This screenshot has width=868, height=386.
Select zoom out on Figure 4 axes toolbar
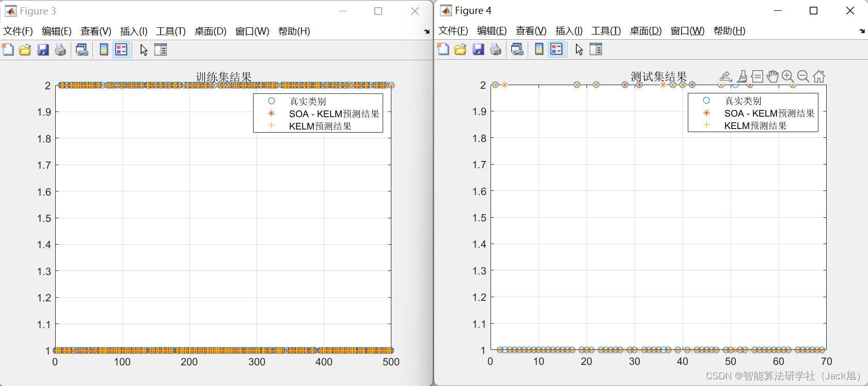click(x=803, y=76)
